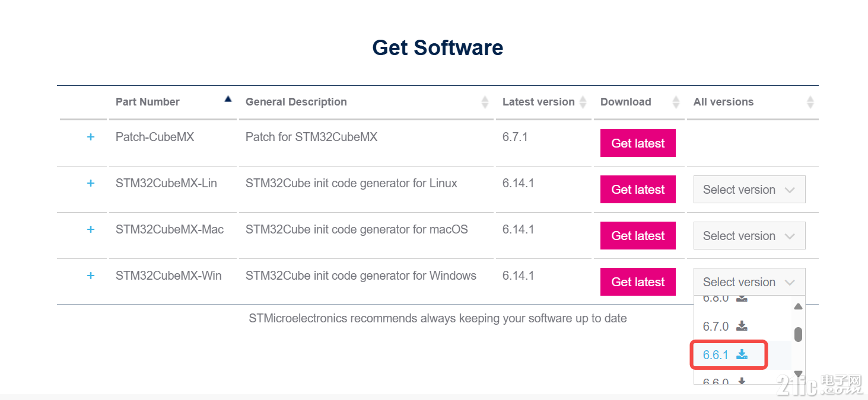868x400 pixels.
Task: Click version list scrollbar down arrow
Action: [x=798, y=373]
